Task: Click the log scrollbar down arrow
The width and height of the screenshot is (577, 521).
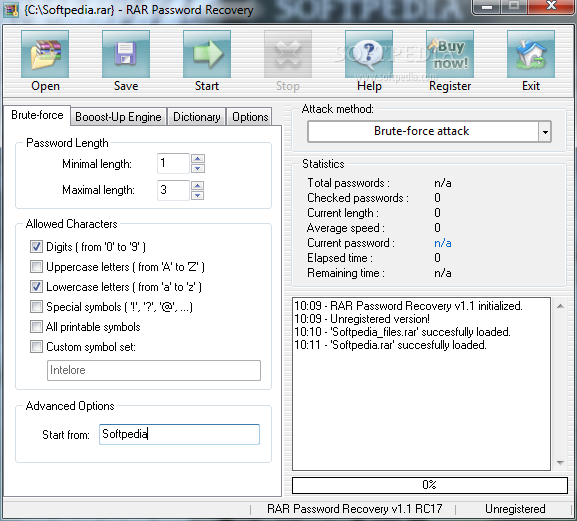Action: pyautogui.click(x=560, y=462)
